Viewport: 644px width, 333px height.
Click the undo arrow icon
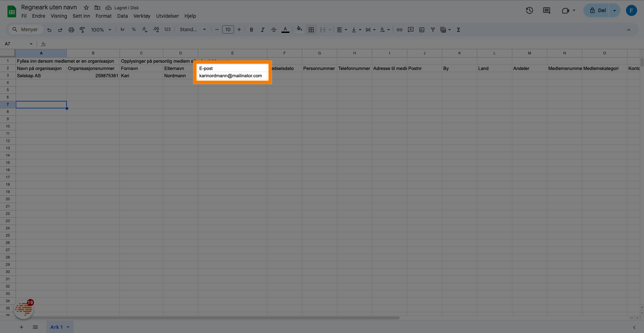coord(49,30)
